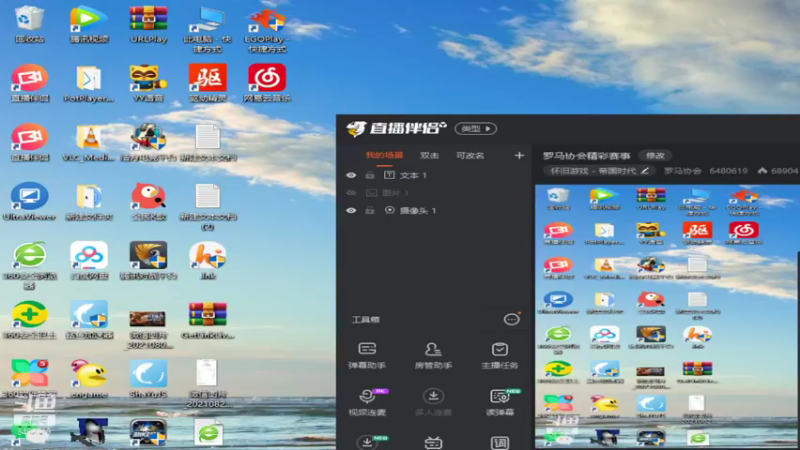Switch to the 可改名 scene tab
The image size is (800, 450).
point(470,155)
